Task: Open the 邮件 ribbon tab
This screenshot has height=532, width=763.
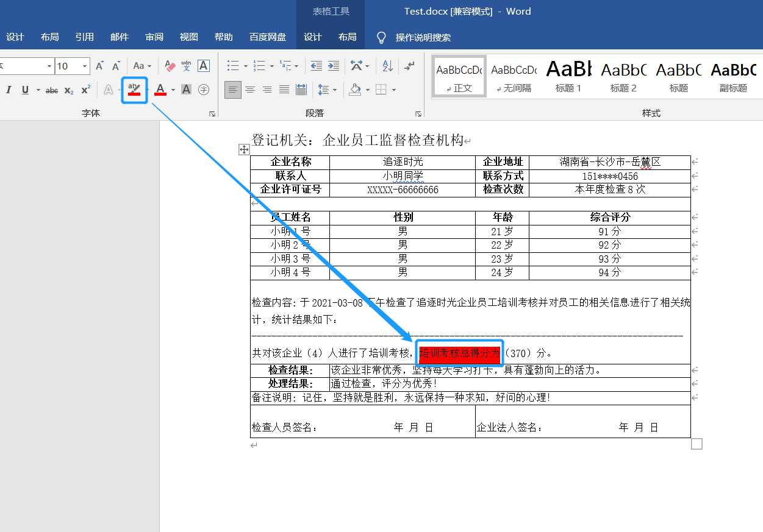Action: (x=120, y=37)
